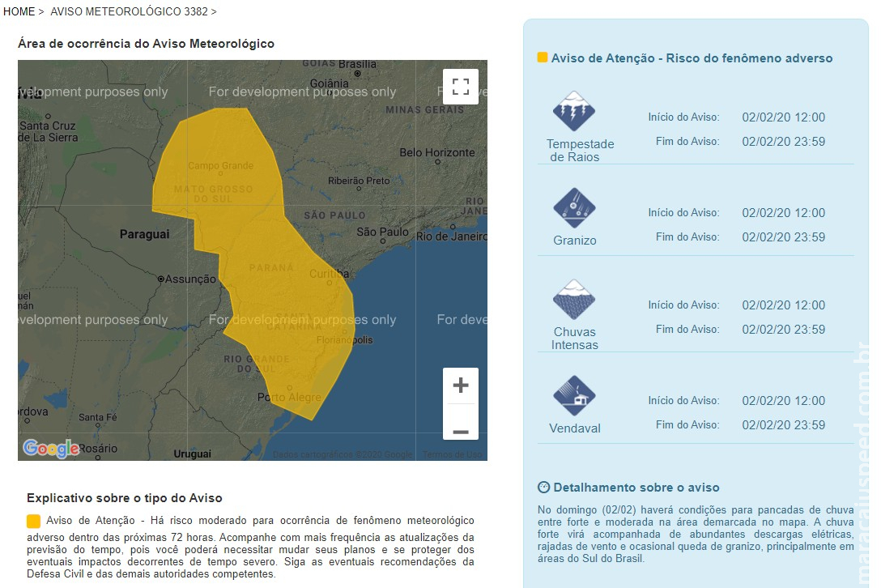Click São Paulo city label on map
The height and width of the screenshot is (588, 881).
[383, 232]
